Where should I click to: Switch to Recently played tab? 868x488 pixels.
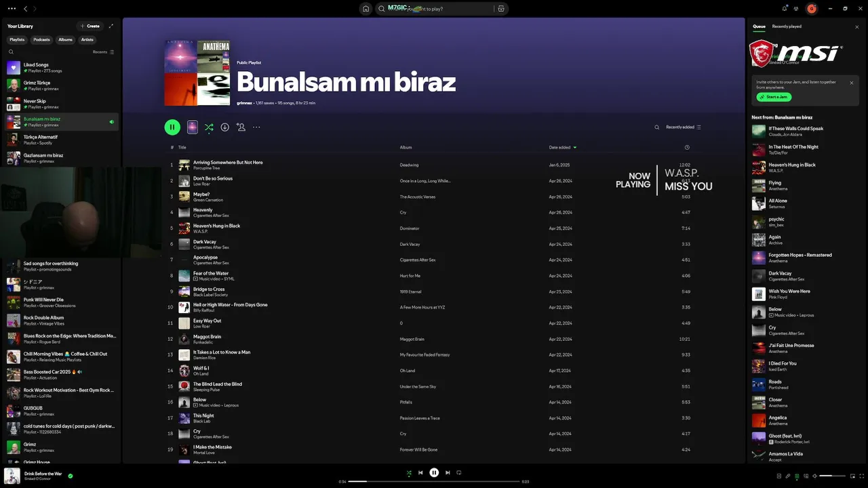pos(787,26)
